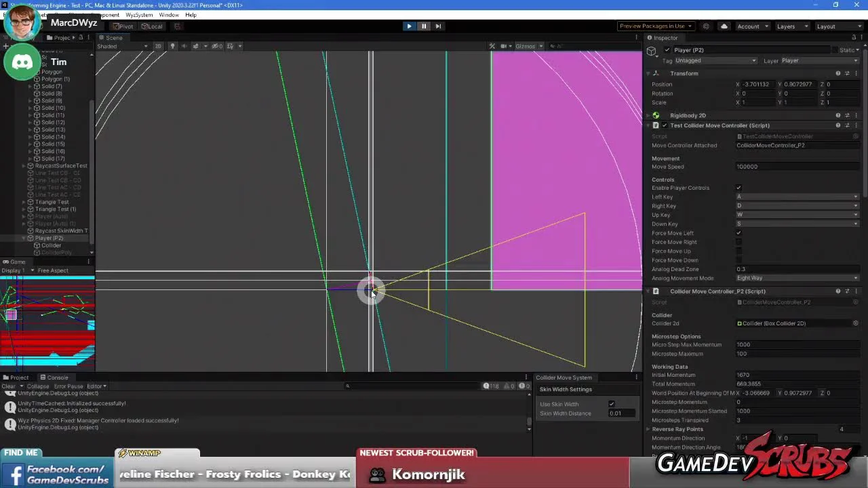Open Rigidbody 2D preset settings icon
This screenshot has width=868, height=488.
[847, 115]
